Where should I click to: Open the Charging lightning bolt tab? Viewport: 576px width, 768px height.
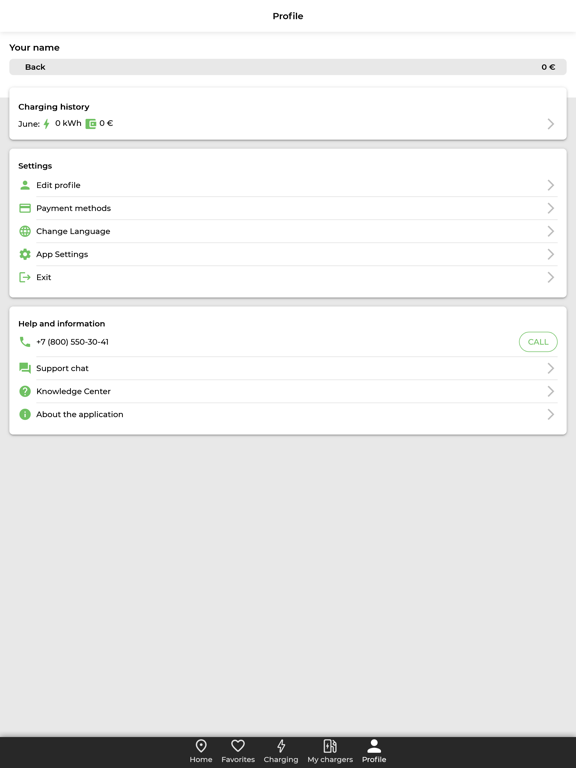coord(281,745)
